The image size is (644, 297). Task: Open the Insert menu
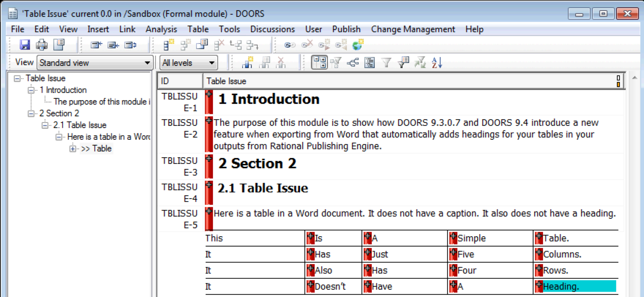pyautogui.click(x=98, y=29)
